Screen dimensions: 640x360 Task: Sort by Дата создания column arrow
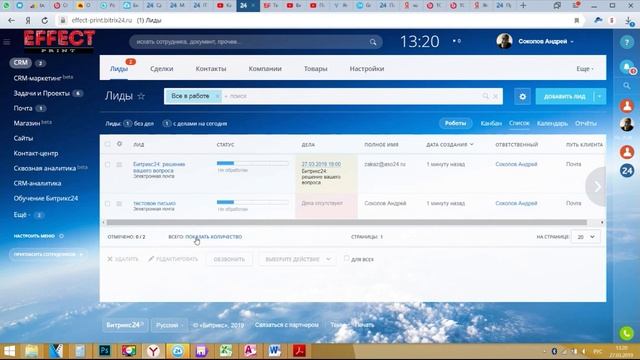(x=472, y=144)
